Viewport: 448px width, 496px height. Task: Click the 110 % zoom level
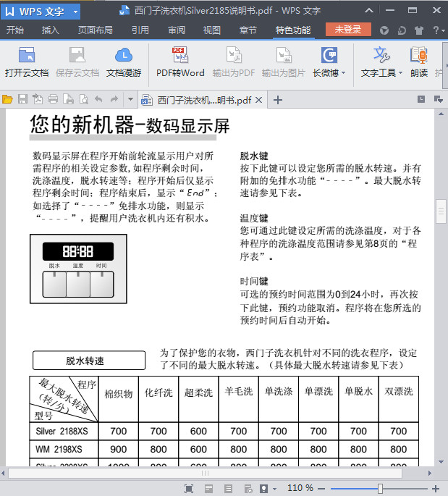click(x=300, y=488)
